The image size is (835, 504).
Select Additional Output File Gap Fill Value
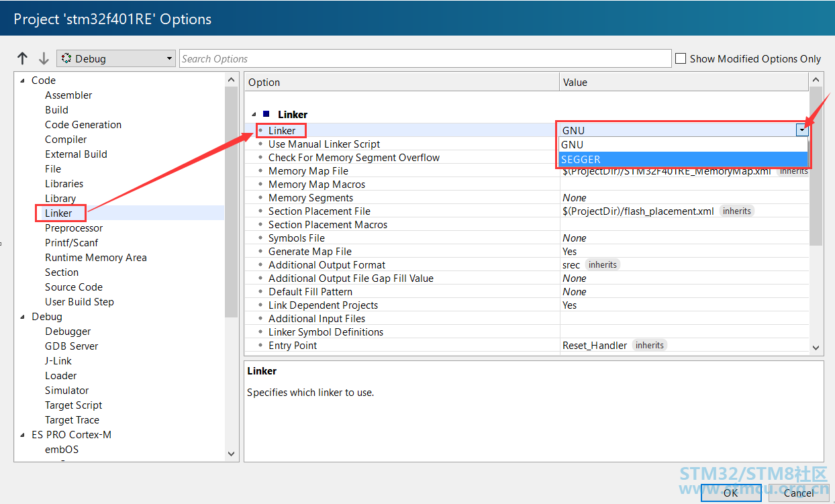(x=351, y=279)
